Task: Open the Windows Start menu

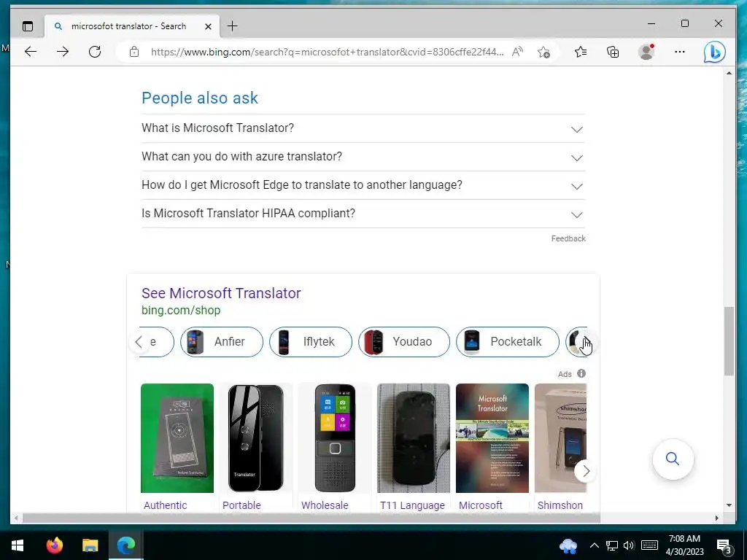Action: [x=18, y=545]
